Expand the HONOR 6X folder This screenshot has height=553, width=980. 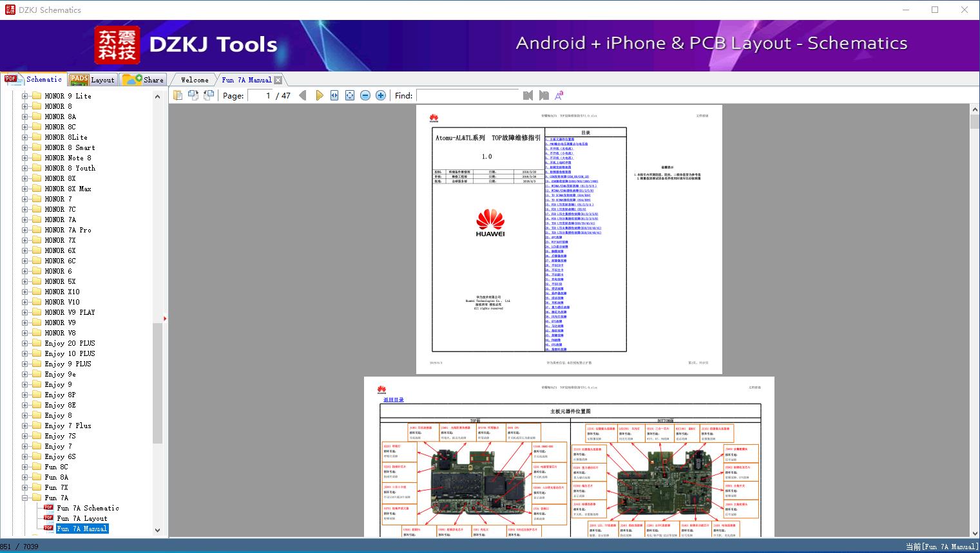coord(25,250)
